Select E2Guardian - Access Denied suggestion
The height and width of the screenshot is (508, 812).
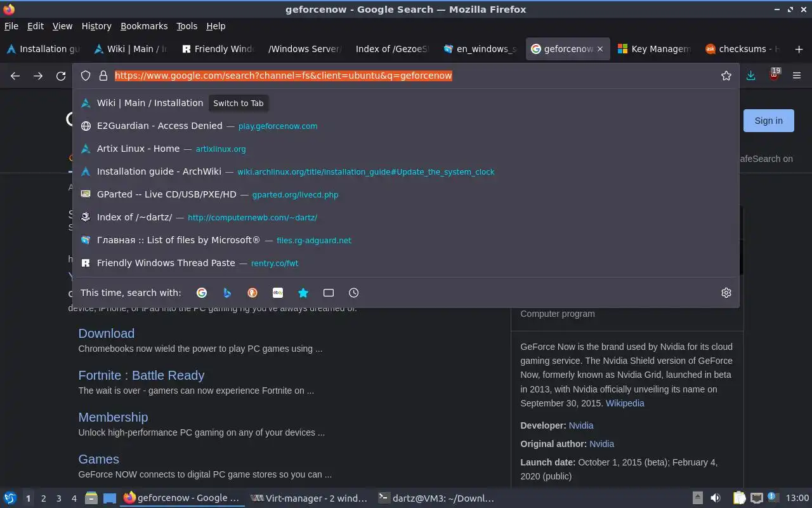tap(406, 126)
